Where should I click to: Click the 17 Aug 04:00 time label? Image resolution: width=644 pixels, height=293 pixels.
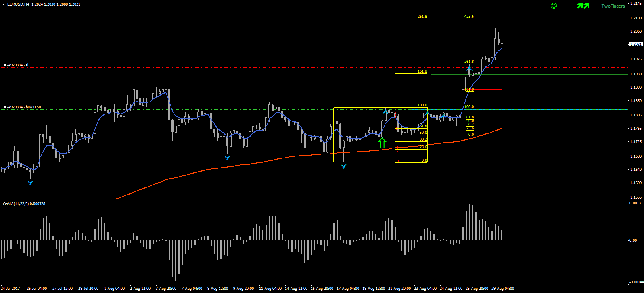[348, 289]
